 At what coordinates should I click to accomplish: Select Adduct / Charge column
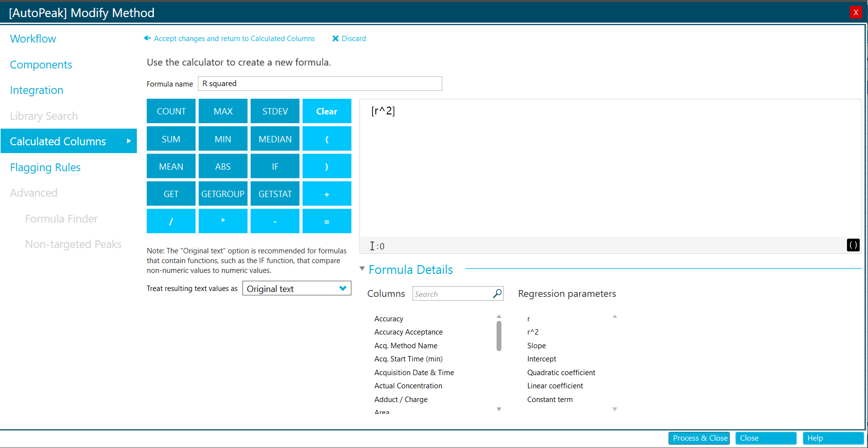[x=401, y=399]
